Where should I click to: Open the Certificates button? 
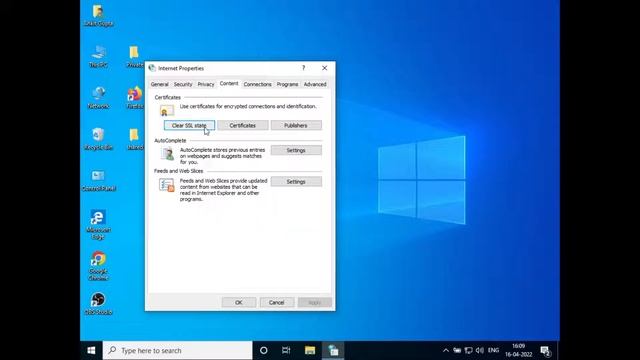(x=243, y=125)
